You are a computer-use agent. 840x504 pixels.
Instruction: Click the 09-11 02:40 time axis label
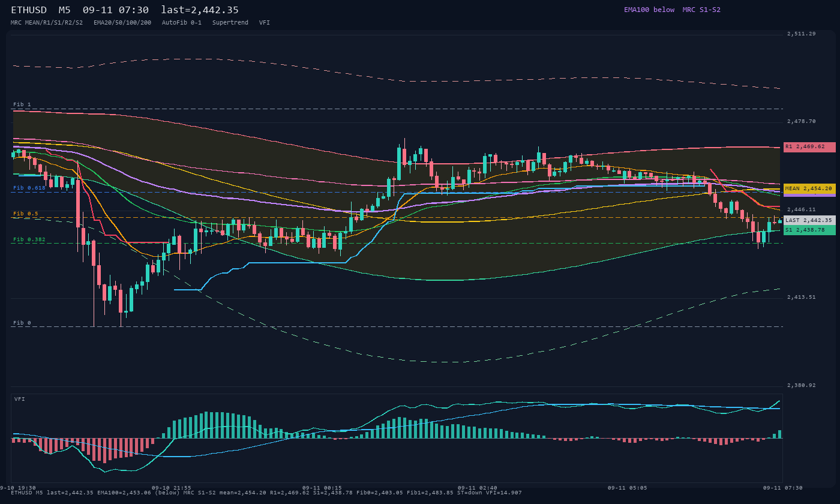click(x=478, y=488)
